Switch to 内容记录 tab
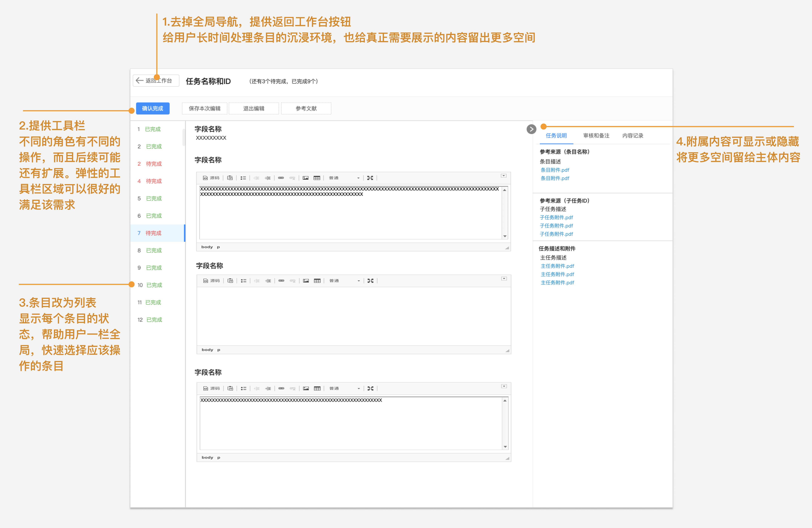This screenshot has width=812, height=528. coord(633,136)
